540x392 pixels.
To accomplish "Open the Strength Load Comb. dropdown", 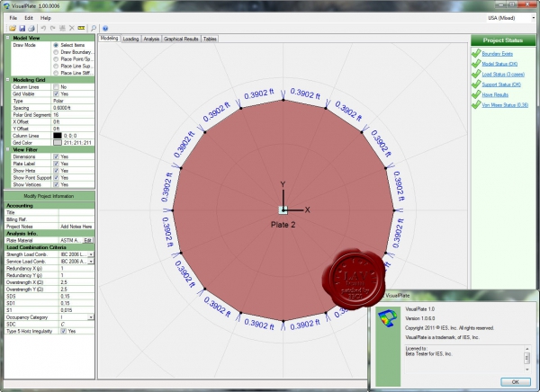I will pyautogui.click(x=91, y=254).
